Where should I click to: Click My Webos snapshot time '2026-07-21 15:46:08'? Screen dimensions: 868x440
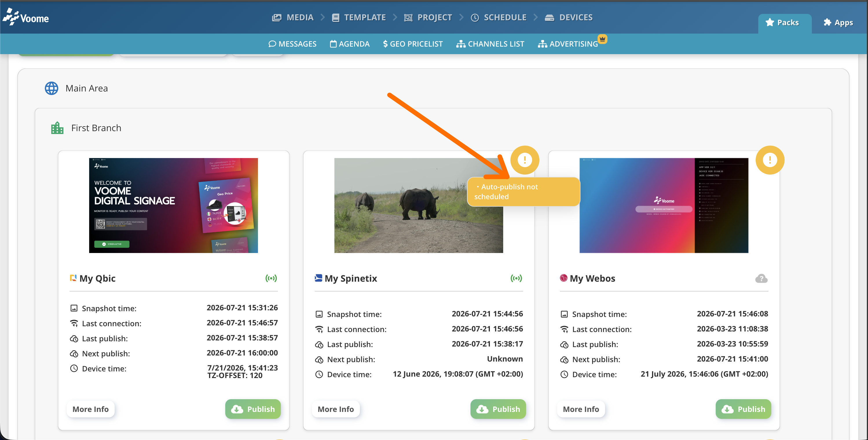point(732,314)
